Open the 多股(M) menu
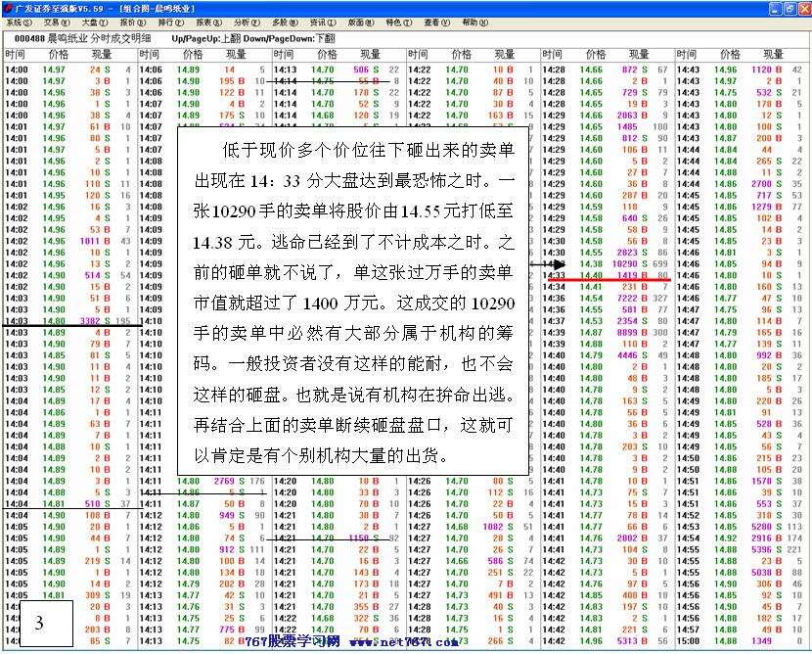Screen dimensions: 812x654 coord(285,23)
